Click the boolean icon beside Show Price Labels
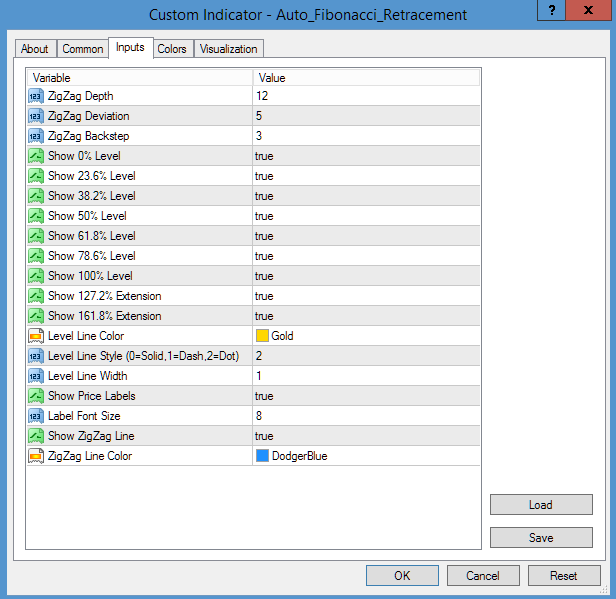 point(36,397)
